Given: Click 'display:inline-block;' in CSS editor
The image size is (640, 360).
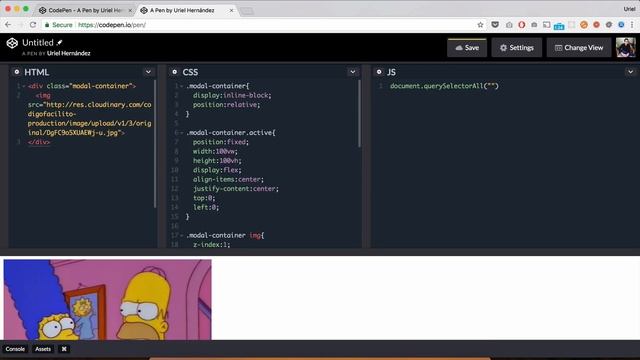Looking at the screenshot, I should pyautogui.click(x=232, y=96).
